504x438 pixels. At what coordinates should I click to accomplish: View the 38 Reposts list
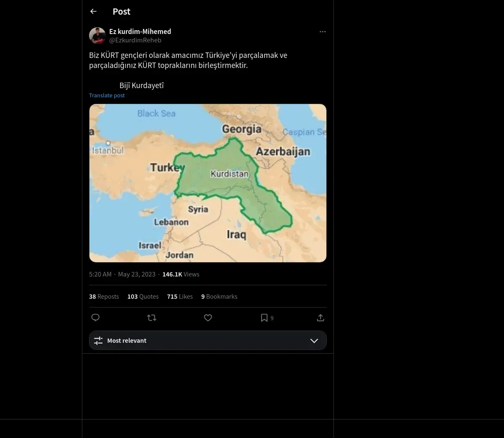[104, 297]
